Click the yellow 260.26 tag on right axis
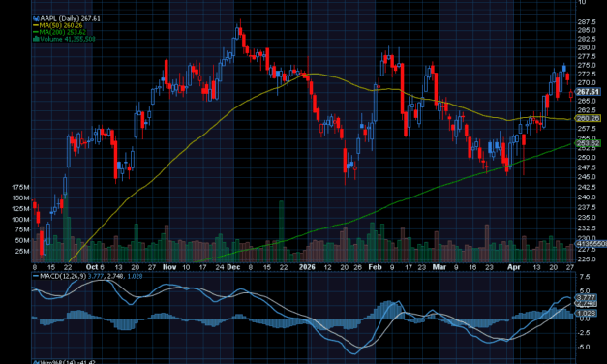This screenshot has width=607, height=364. (x=588, y=118)
